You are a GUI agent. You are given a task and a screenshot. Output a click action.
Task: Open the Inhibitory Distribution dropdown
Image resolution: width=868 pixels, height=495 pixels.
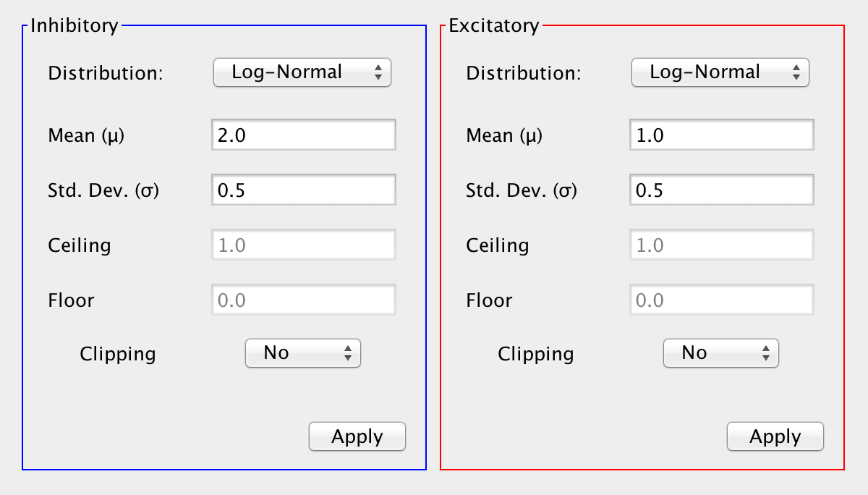(x=302, y=72)
